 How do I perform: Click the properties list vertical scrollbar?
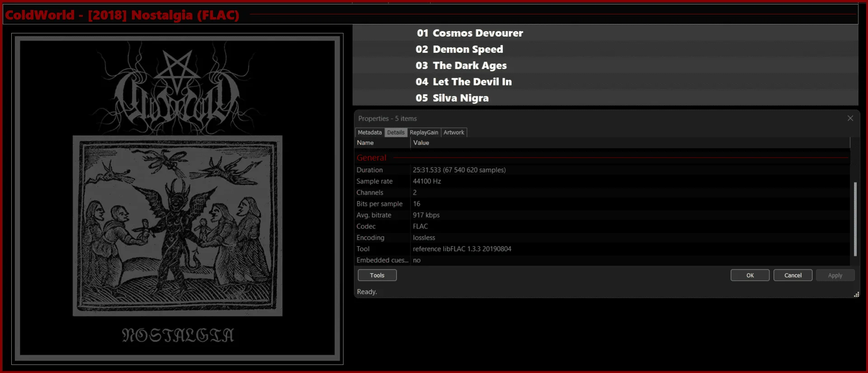[855, 219]
